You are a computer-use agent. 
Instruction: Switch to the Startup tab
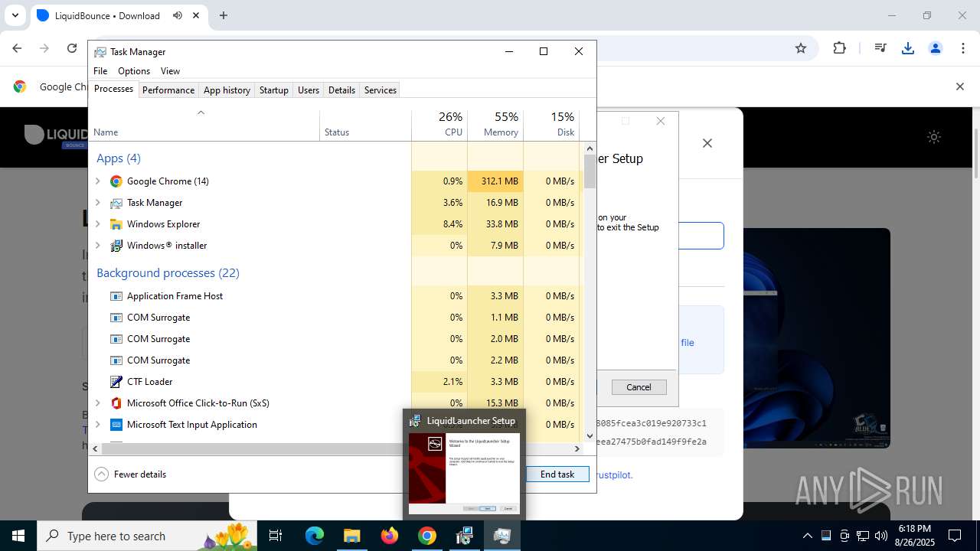273,90
